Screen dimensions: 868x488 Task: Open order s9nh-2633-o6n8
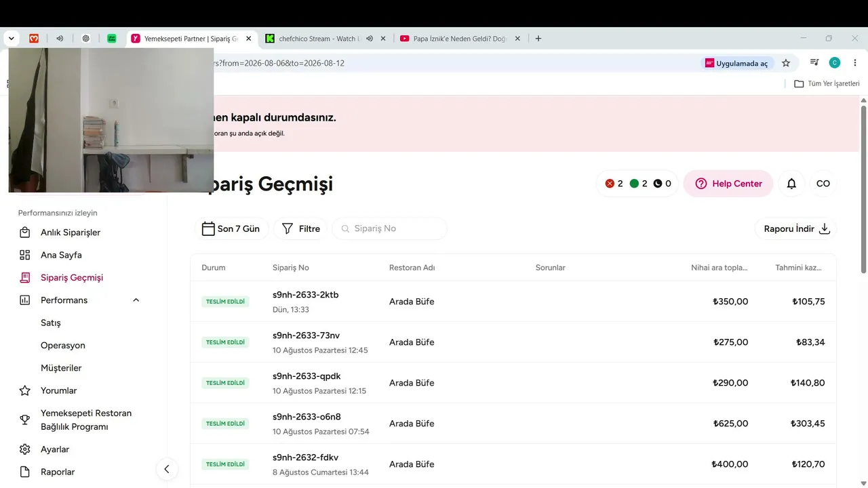[307, 417]
